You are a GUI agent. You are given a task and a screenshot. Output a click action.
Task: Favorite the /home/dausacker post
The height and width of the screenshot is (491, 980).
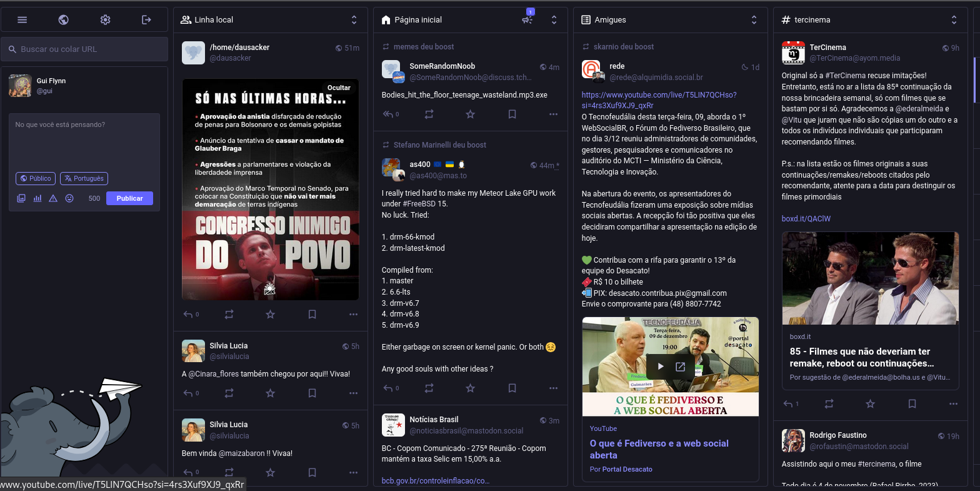point(270,314)
